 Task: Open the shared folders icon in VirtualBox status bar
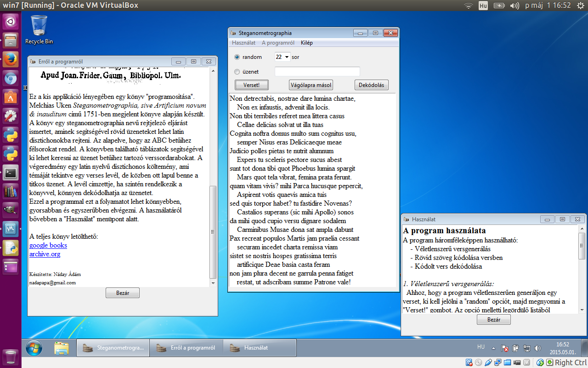pyautogui.click(x=507, y=362)
